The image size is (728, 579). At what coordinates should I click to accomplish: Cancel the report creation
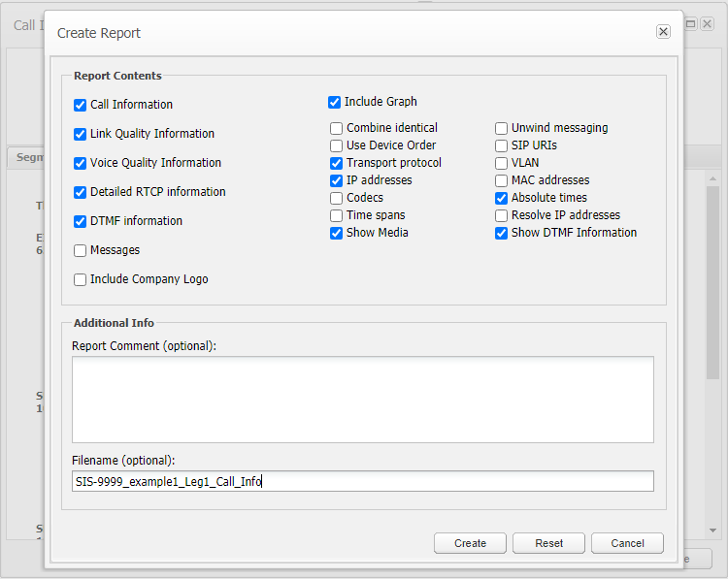627,543
